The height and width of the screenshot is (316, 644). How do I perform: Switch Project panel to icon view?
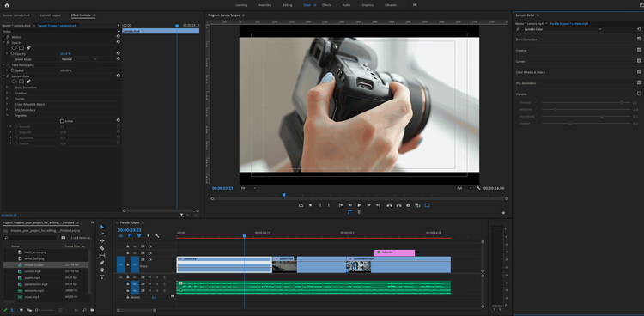(21, 310)
